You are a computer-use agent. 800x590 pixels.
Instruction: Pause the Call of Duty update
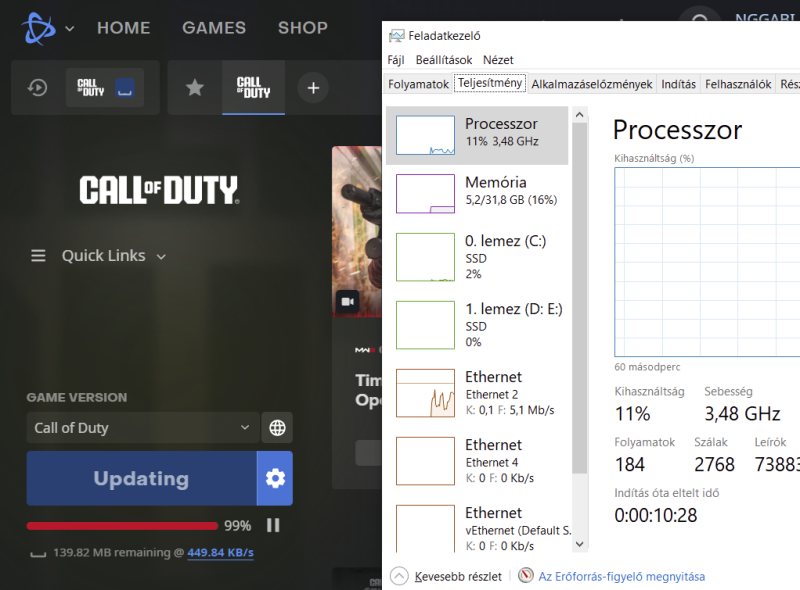click(x=273, y=525)
